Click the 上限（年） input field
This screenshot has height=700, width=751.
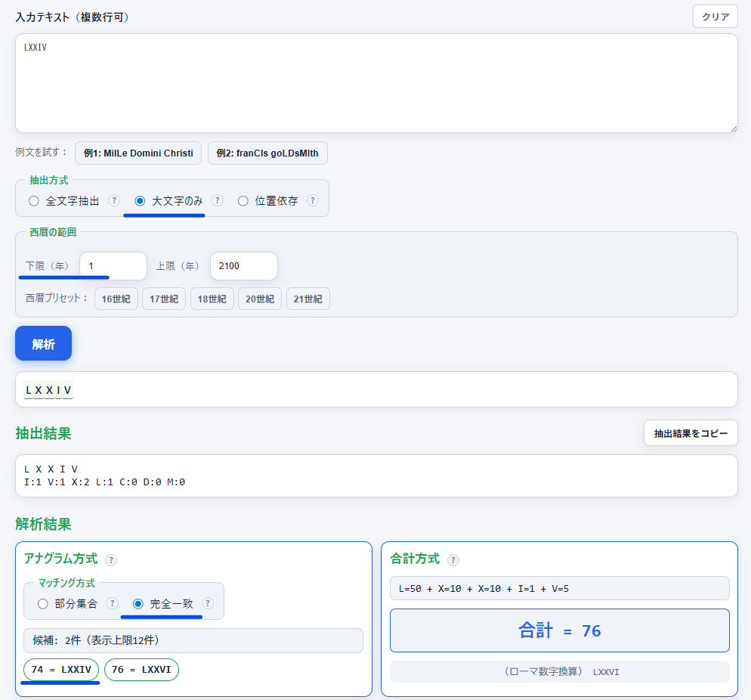243,266
